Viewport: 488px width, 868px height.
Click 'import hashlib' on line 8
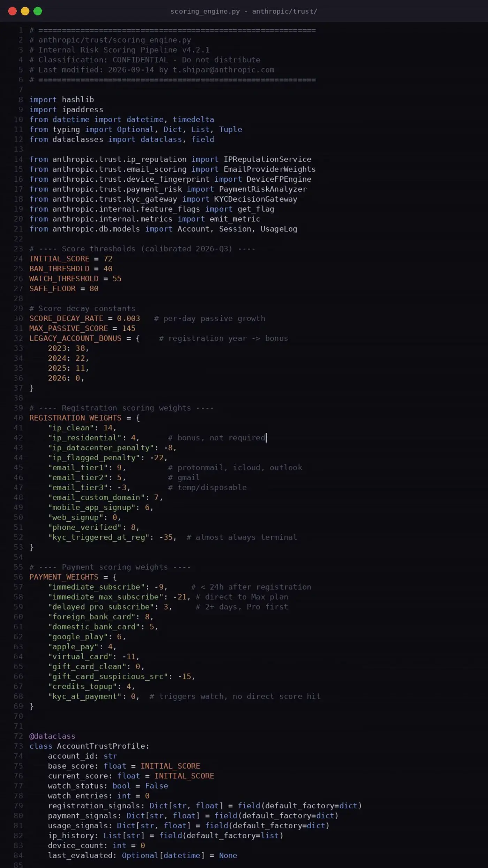62,100
